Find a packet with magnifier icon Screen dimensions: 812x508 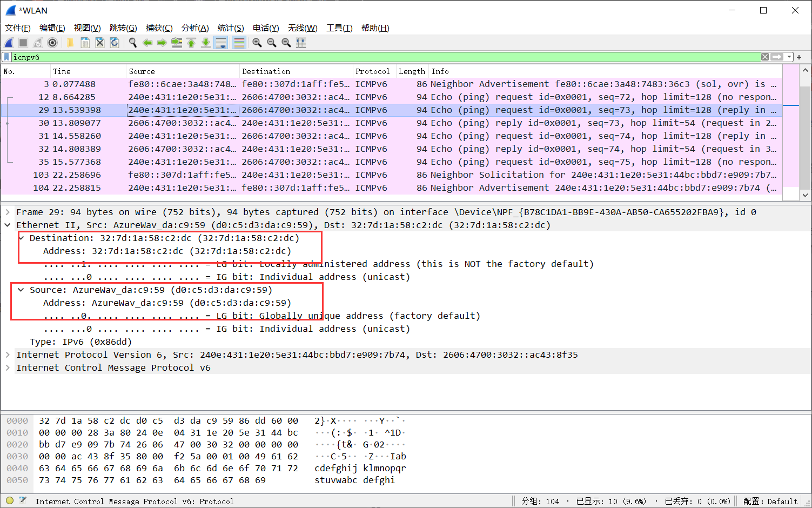[132, 43]
